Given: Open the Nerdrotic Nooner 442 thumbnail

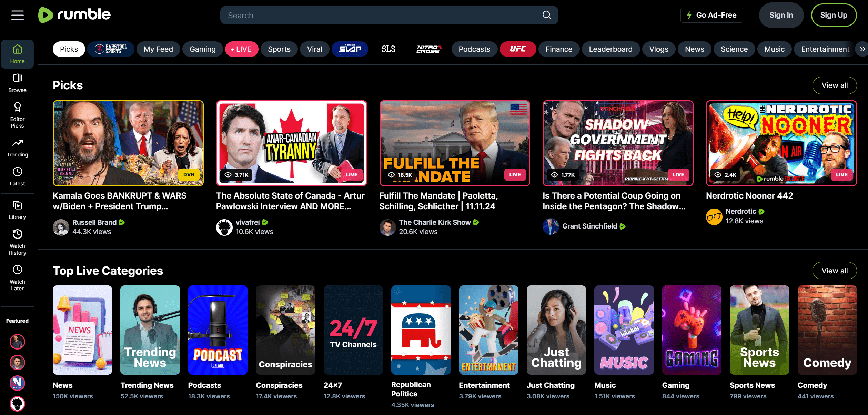Looking at the screenshot, I should 781,143.
